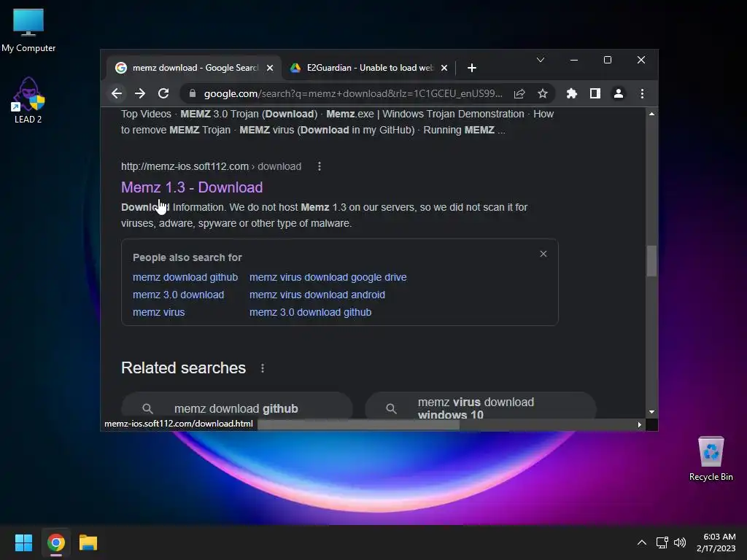Image resolution: width=747 pixels, height=560 pixels.
Task: Click the padlock site info icon
Action: click(x=193, y=93)
